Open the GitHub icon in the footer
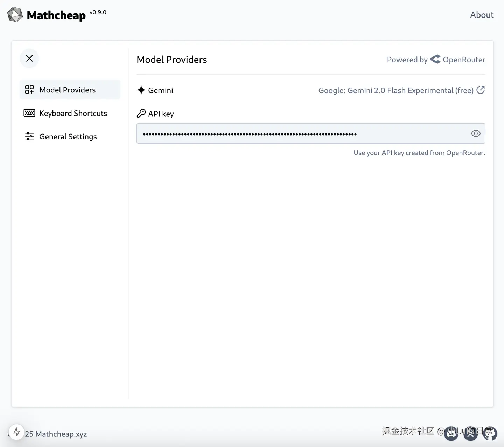Screen dimensions: 504x447 490,434
